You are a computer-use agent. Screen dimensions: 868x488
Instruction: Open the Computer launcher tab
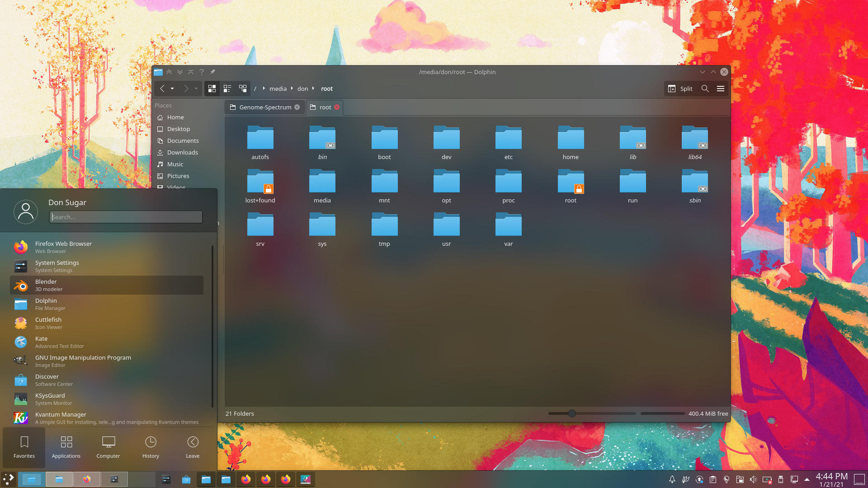pyautogui.click(x=108, y=447)
